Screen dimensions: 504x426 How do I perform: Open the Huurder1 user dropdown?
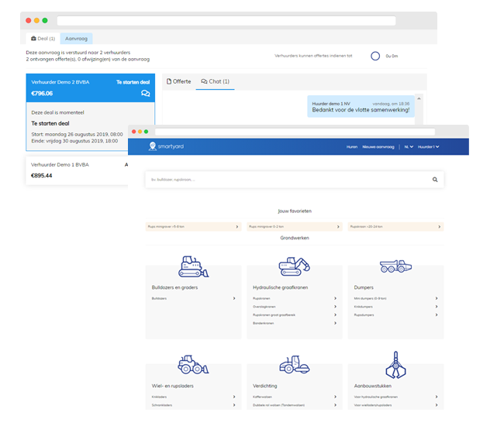[429, 146]
